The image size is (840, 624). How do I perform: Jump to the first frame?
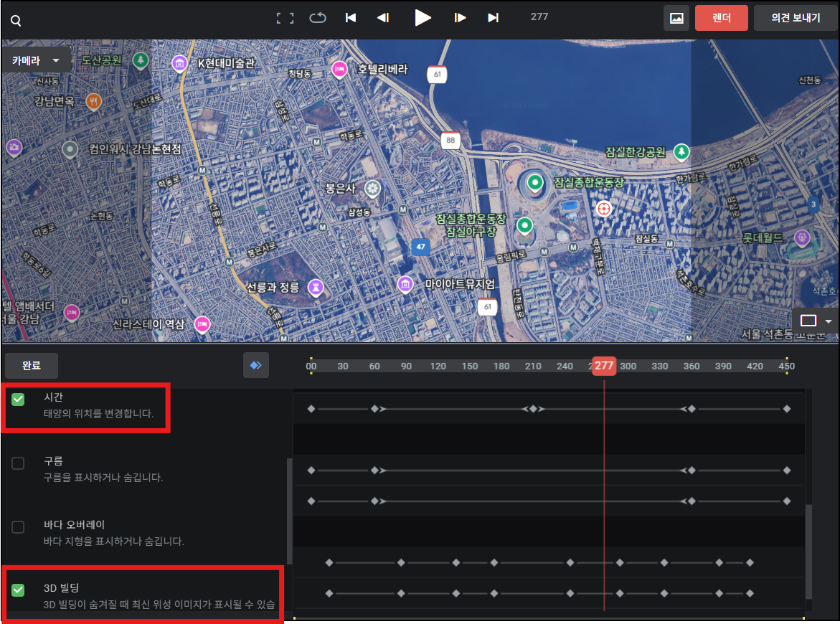click(351, 18)
